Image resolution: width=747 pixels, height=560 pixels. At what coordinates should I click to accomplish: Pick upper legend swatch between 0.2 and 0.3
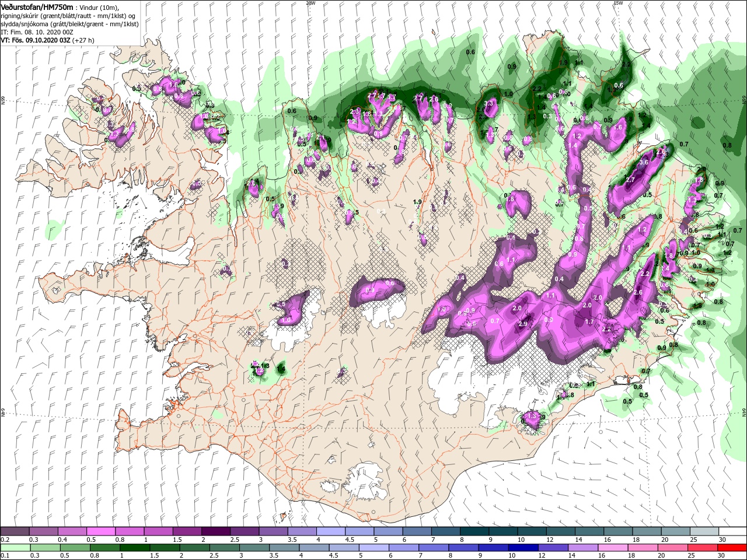coord(15,531)
